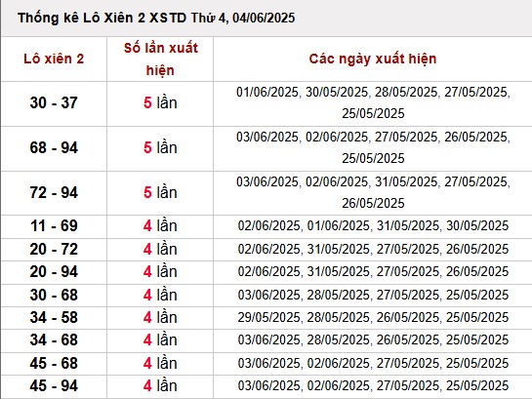The image size is (532, 399).
Task: Select the pair 11 - 69 cell
Action: 54,226
